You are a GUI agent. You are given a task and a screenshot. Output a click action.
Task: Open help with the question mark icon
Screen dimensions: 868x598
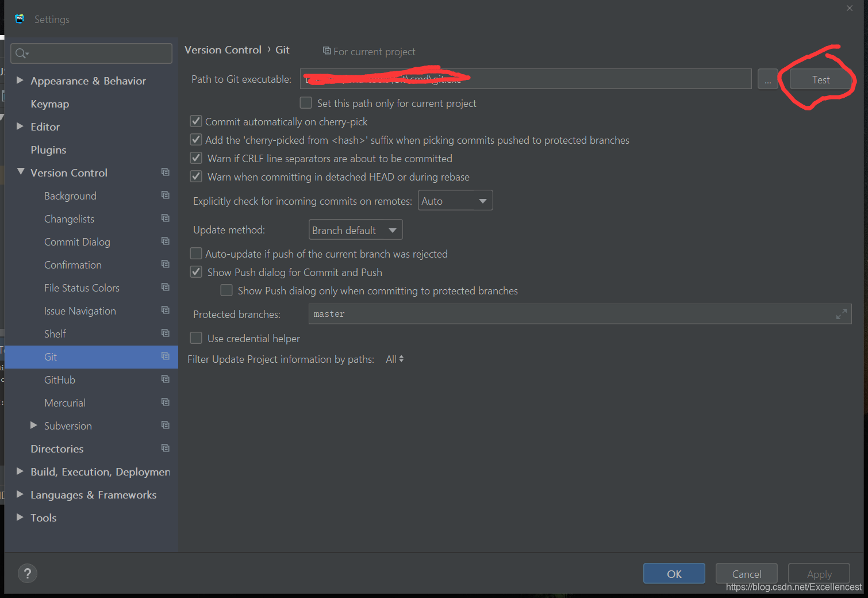pyautogui.click(x=28, y=573)
